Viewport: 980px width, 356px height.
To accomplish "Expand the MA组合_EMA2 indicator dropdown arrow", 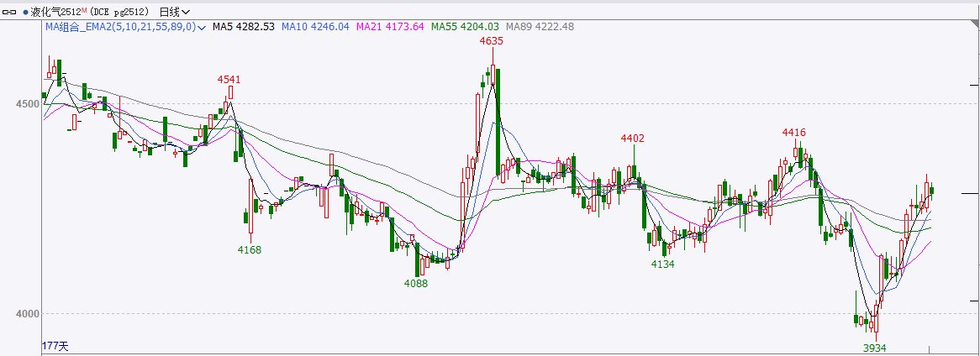I will [x=202, y=27].
